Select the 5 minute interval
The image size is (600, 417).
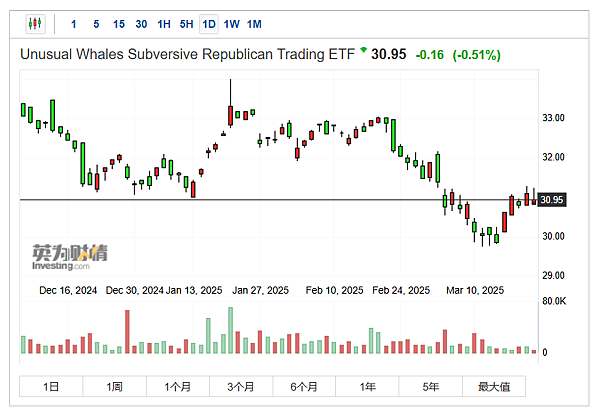[96, 24]
